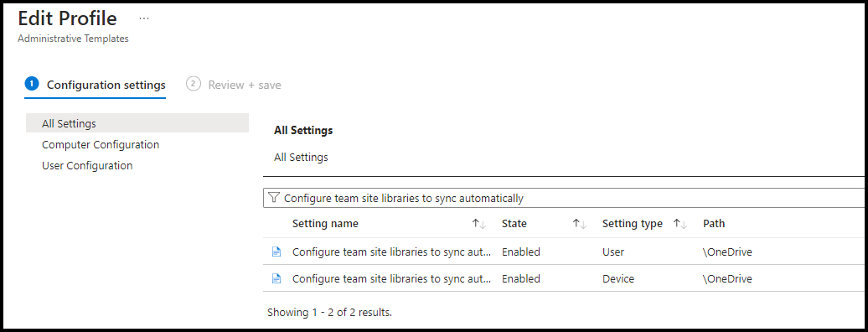Open Computer Configuration in left tree

pos(101,145)
